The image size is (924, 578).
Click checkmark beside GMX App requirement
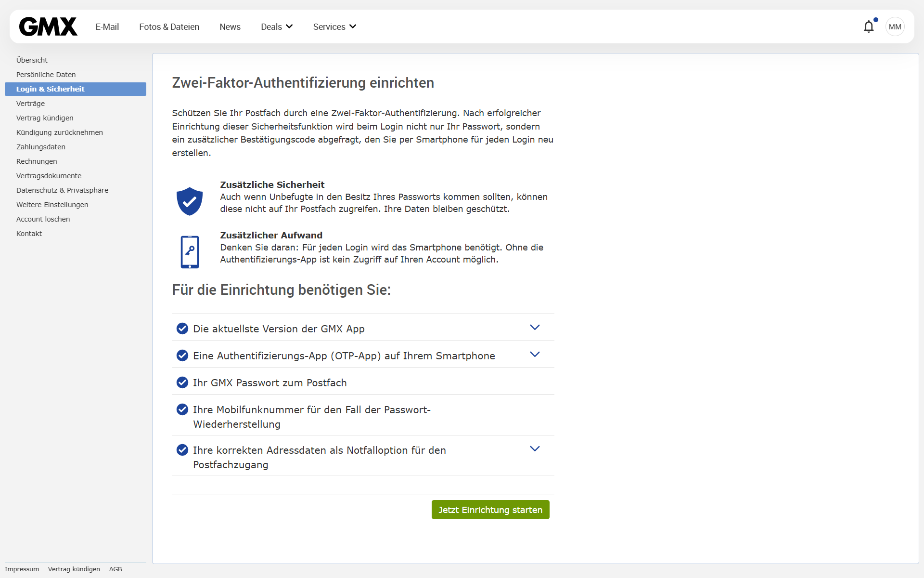click(x=182, y=328)
